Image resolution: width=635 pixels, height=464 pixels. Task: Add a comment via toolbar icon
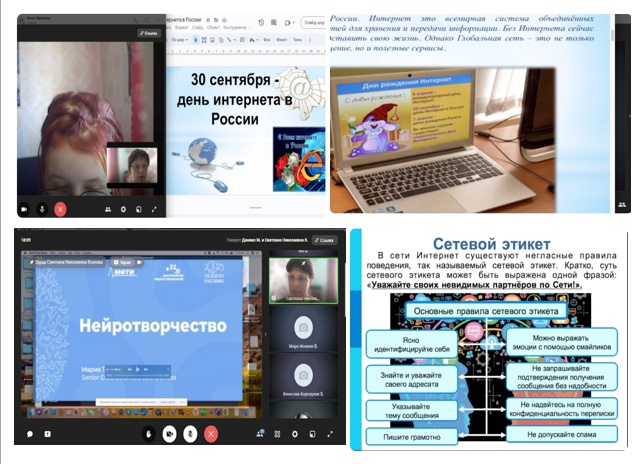click(242, 40)
